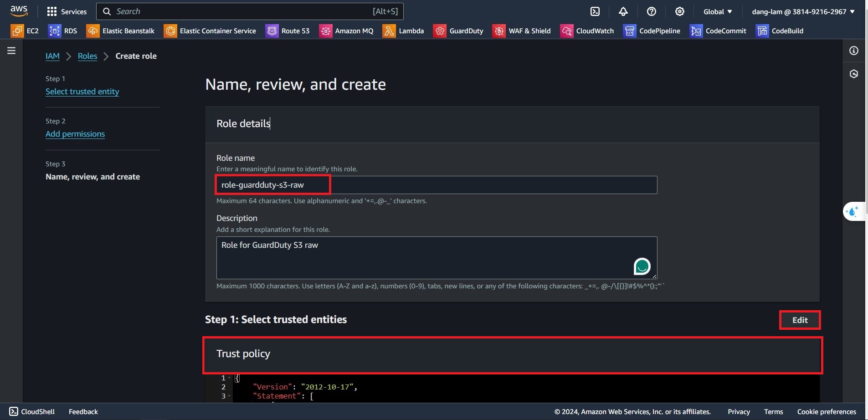Open GuardDuty service shortcut
The image size is (868, 420).
458,31
